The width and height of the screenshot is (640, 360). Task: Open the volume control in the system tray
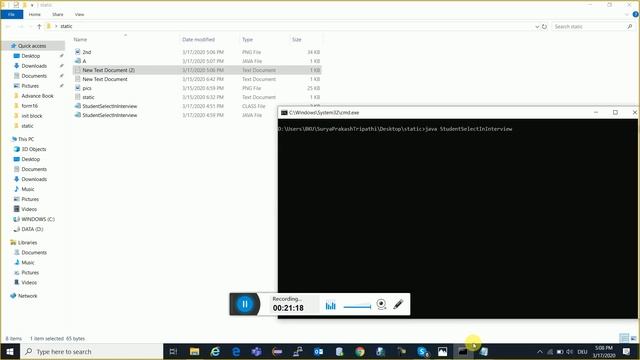(x=569, y=351)
